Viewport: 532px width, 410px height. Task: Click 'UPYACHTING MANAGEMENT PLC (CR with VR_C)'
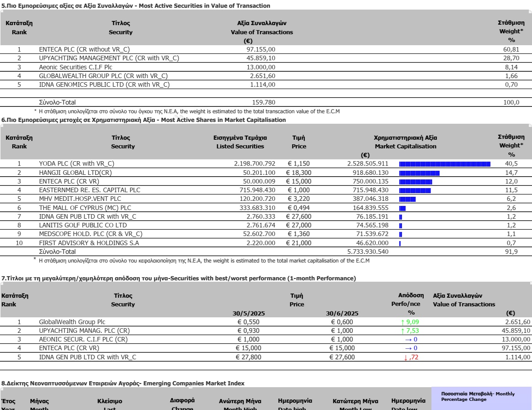pyautogui.click(x=109, y=58)
